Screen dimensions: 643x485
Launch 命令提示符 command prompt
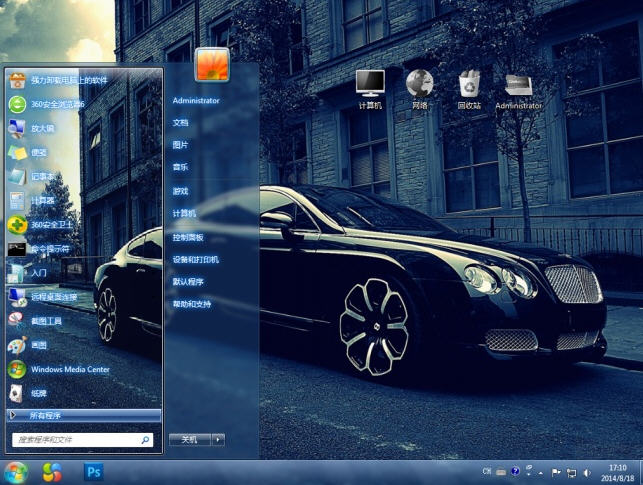tap(50, 249)
